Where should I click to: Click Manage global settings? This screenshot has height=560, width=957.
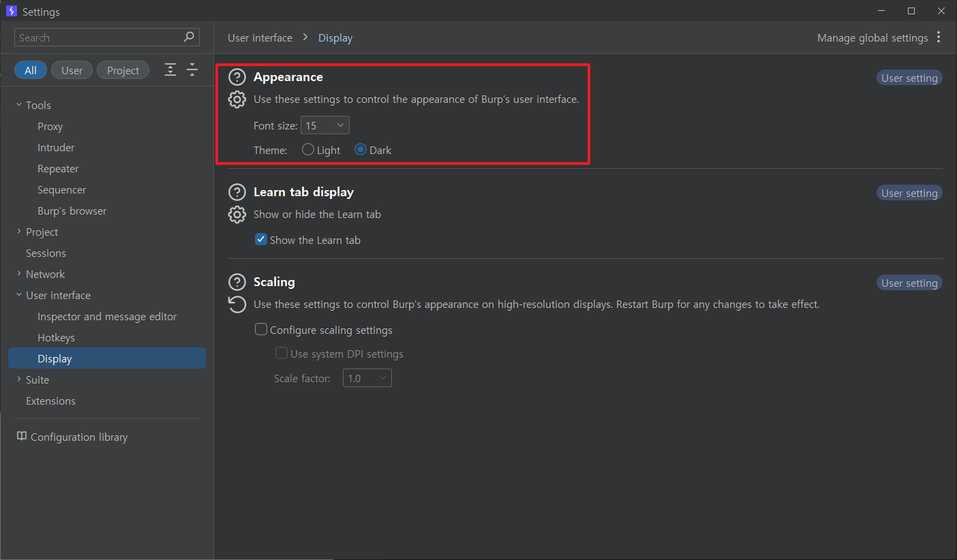872,37
